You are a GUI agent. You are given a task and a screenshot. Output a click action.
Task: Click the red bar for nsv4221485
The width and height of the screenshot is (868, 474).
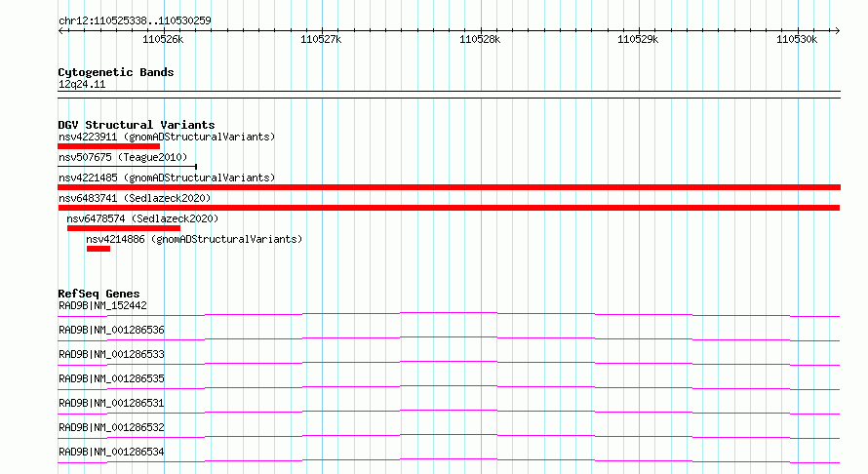coord(449,187)
